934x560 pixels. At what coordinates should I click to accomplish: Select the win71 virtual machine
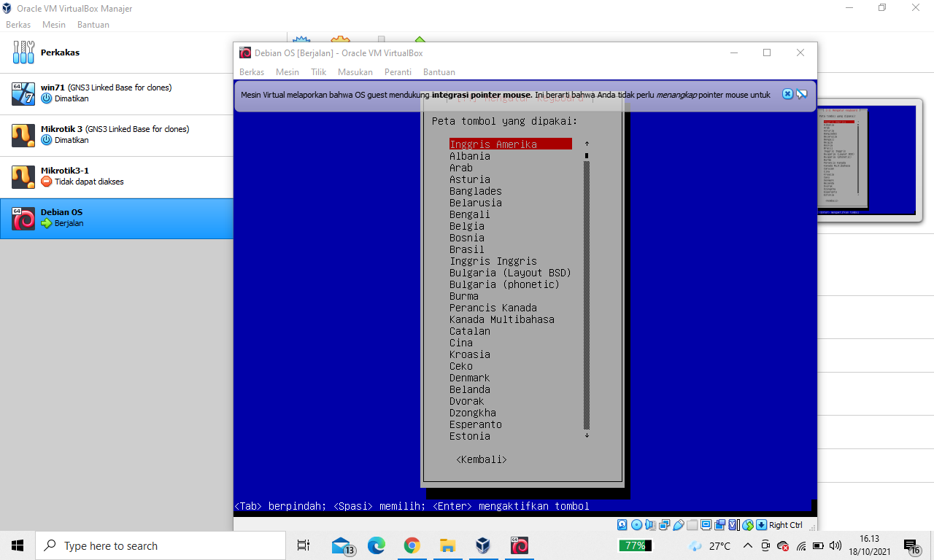[117, 93]
